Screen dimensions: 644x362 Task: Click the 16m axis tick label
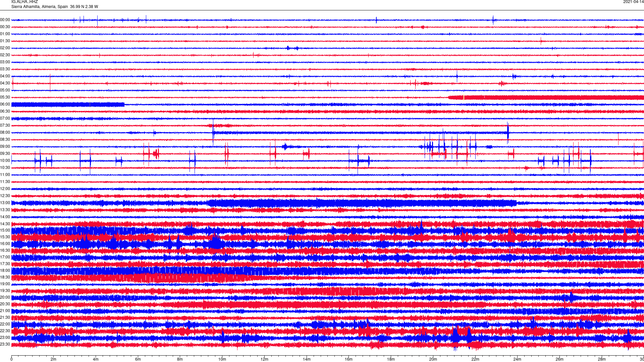tap(348, 359)
